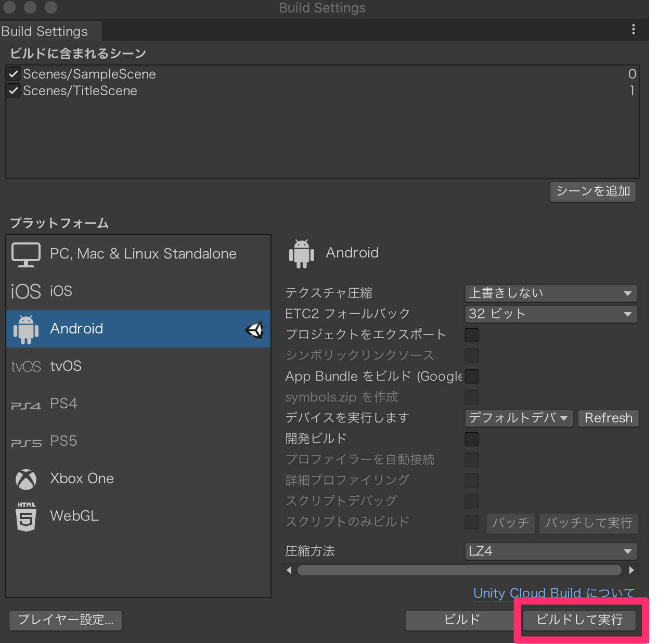Click the HTML5 WebGL icon
671x644 pixels.
click(x=26, y=517)
